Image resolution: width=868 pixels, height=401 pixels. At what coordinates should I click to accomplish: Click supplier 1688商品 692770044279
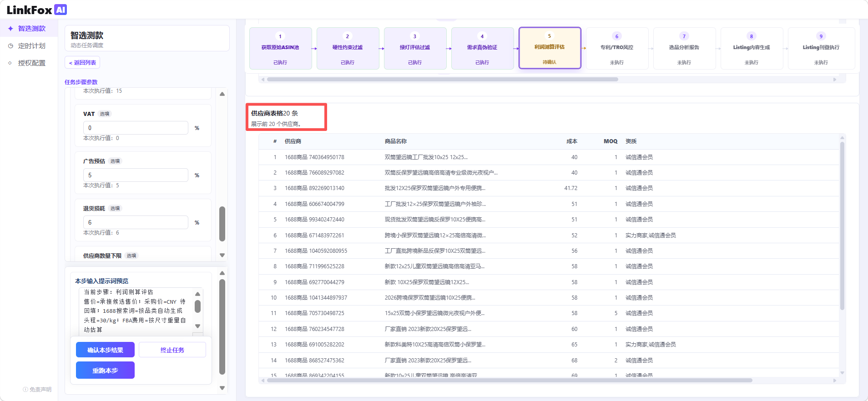(x=314, y=282)
